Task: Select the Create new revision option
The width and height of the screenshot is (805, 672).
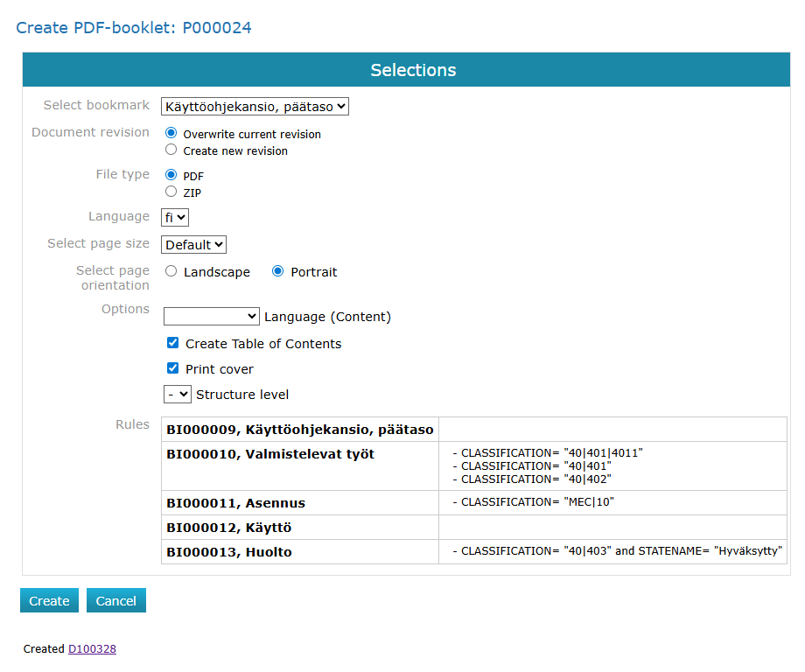Action: point(171,149)
